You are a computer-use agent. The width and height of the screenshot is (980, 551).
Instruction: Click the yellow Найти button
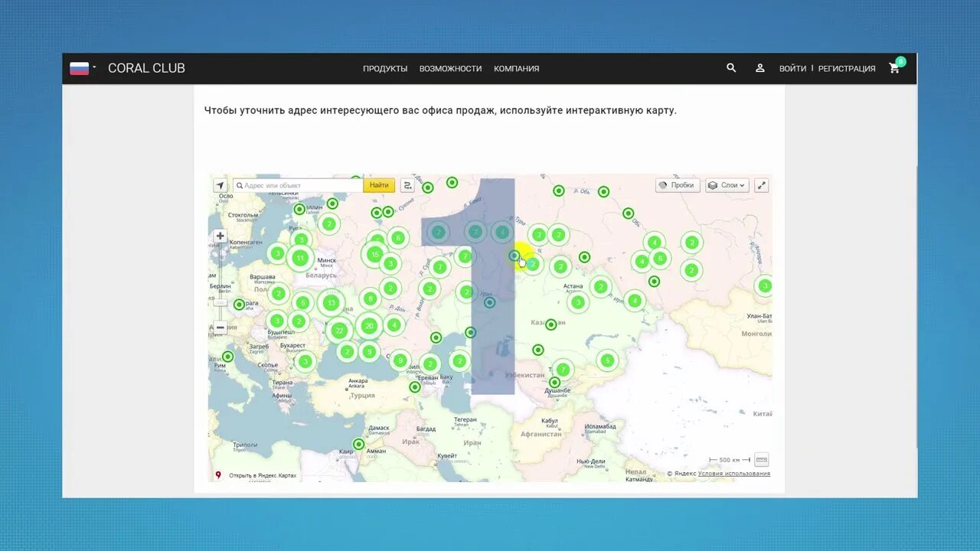379,185
